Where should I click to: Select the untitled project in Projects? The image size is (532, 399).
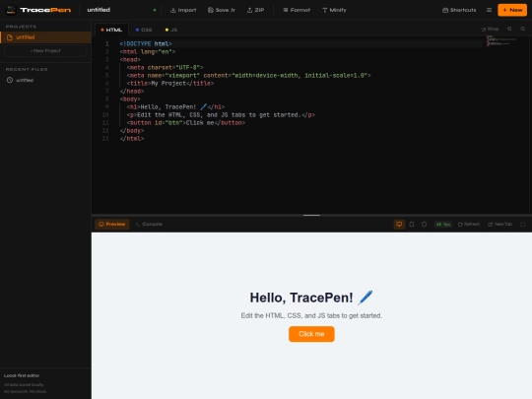tap(45, 37)
